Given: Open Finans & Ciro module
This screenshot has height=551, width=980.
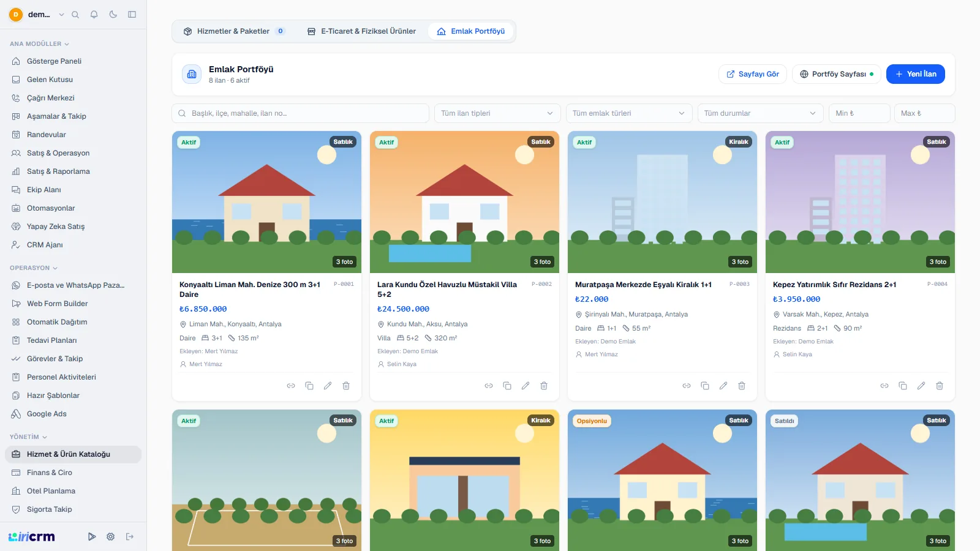Looking at the screenshot, I should point(73,473).
